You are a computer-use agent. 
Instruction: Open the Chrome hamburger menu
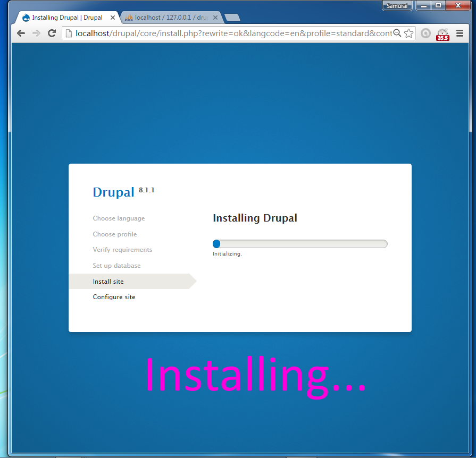(x=460, y=33)
